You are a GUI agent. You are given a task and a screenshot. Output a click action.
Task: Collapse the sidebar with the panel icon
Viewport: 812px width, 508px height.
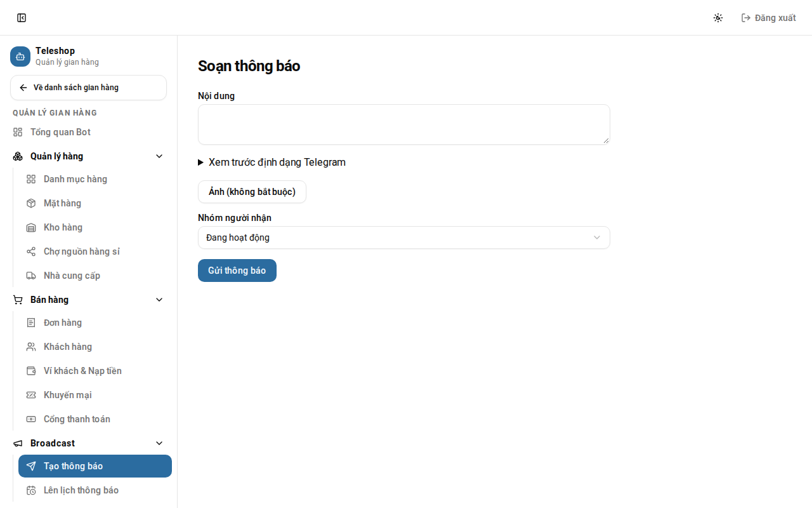pos(22,18)
